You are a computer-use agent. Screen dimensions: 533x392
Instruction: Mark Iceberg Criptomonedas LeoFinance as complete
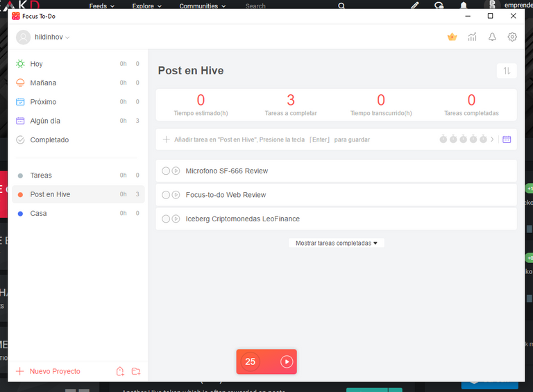pyautogui.click(x=166, y=219)
